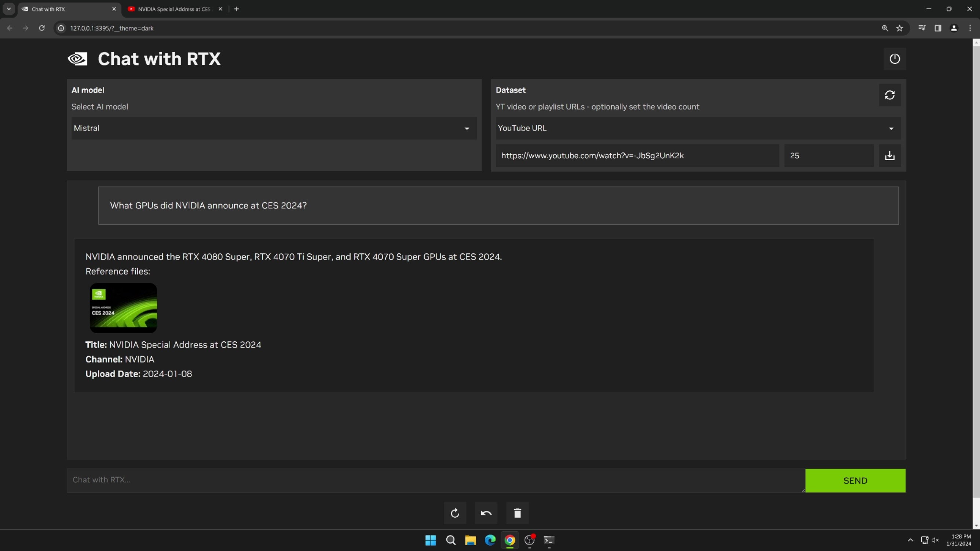The image size is (980, 551).
Task: Click the NVIDIA Chat with RTX logo
Action: coord(77,59)
